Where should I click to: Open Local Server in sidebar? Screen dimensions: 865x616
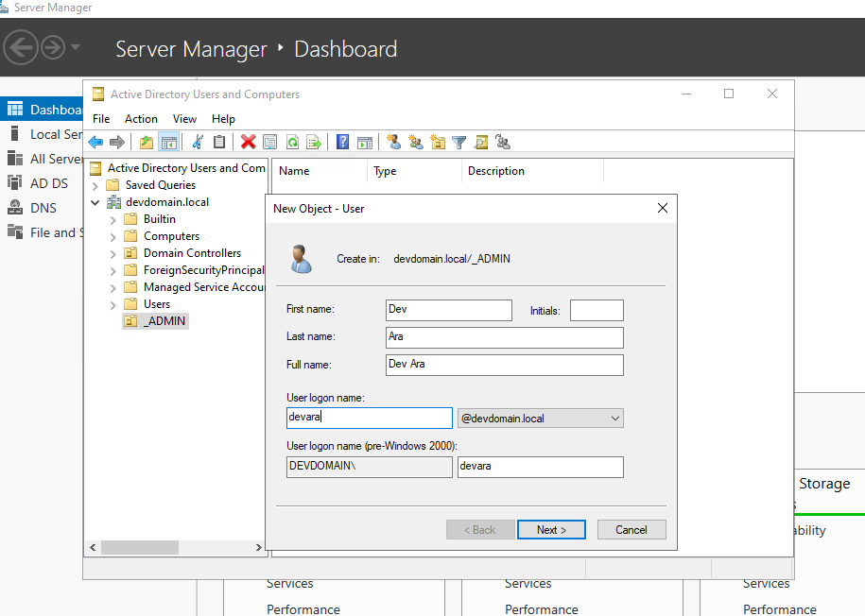point(42,134)
